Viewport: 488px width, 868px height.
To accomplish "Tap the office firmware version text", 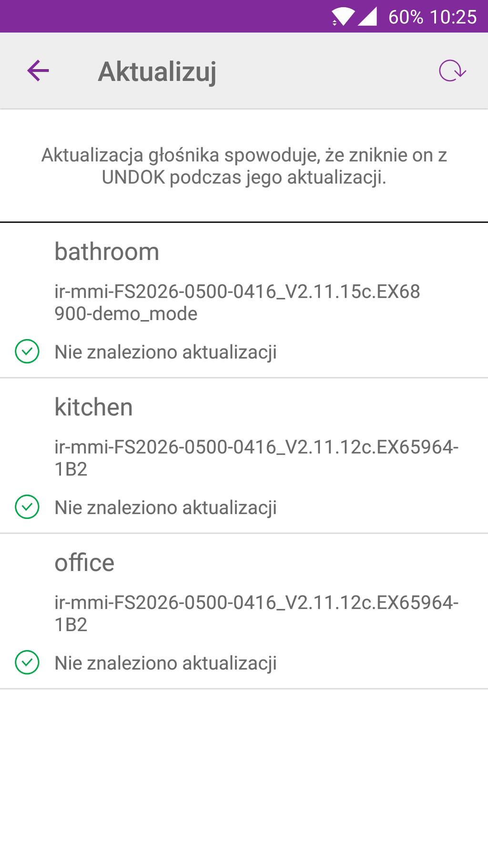I will (x=256, y=613).
